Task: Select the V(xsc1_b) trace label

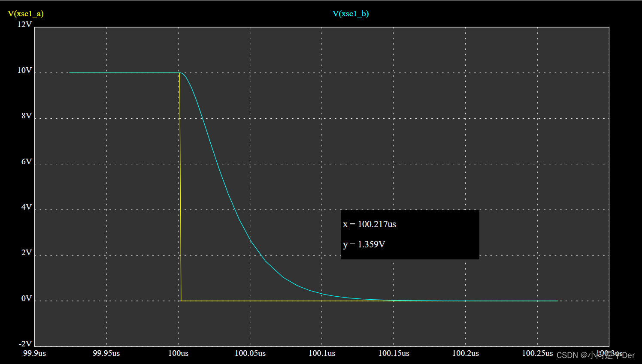Action: (x=351, y=14)
